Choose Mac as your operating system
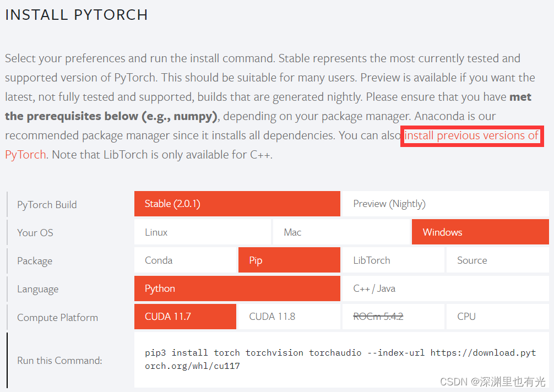 pyautogui.click(x=341, y=232)
